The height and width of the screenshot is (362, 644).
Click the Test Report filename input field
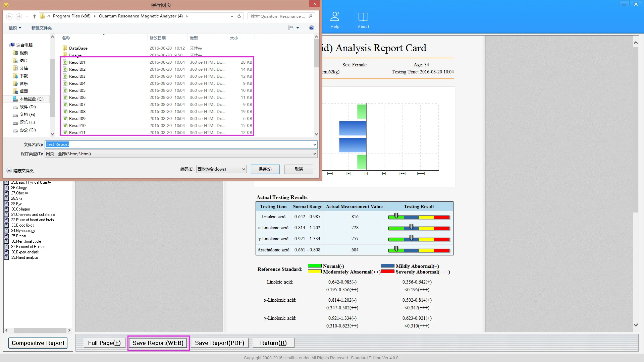tap(181, 144)
